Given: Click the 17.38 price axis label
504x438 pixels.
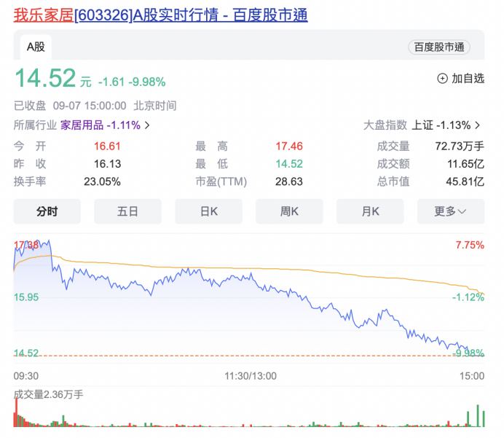Looking at the screenshot, I should click(26, 245).
